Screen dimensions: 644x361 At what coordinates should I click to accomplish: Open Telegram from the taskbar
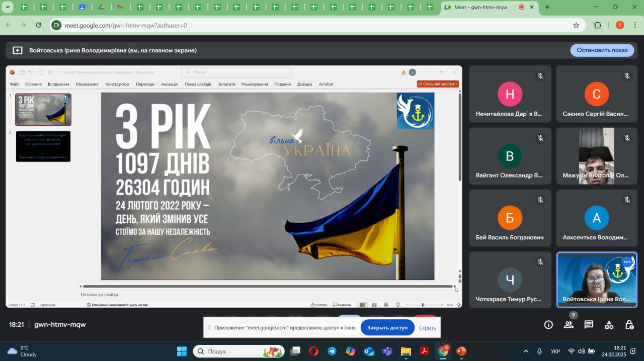coord(332,351)
